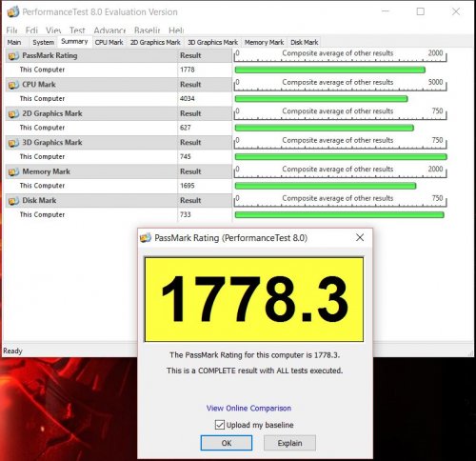Viewport: 476px width, 461px height.
Task: Open the Test menu
Action: (77, 30)
